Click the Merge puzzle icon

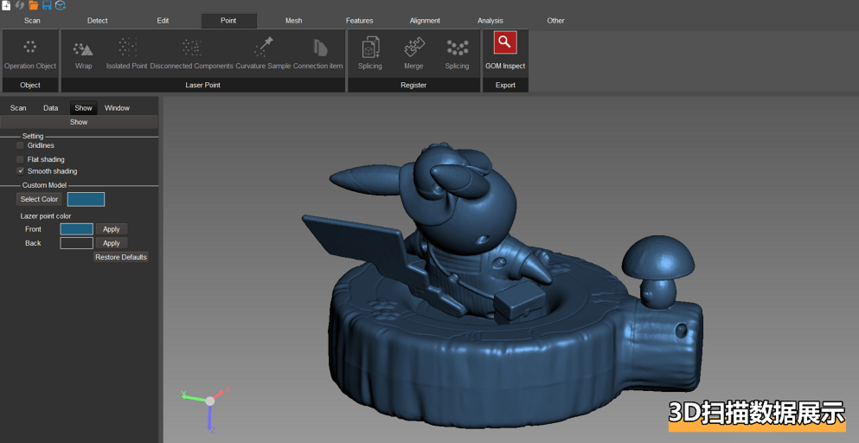(x=414, y=48)
